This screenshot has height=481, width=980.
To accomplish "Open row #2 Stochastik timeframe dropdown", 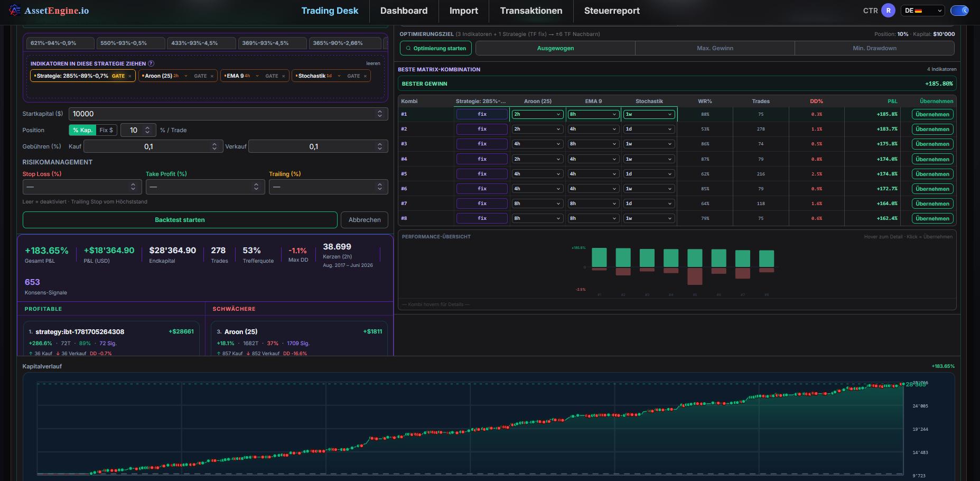I will (x=649, y=129).
